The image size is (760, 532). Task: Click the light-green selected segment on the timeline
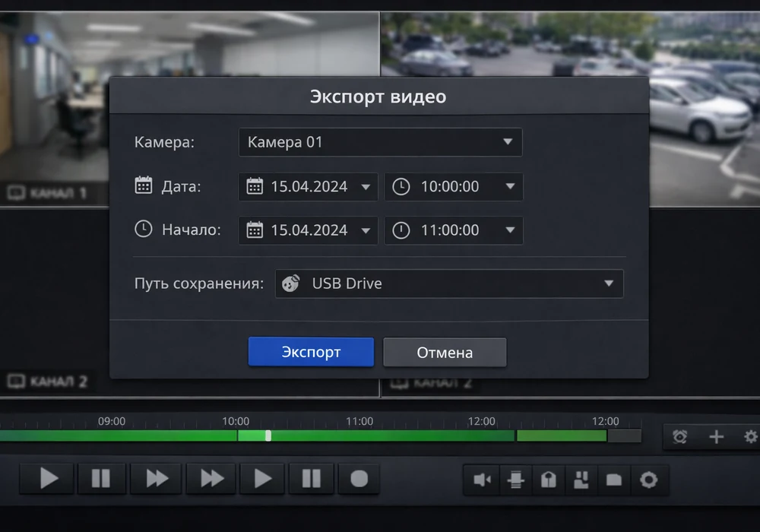[x=252, y=435]
